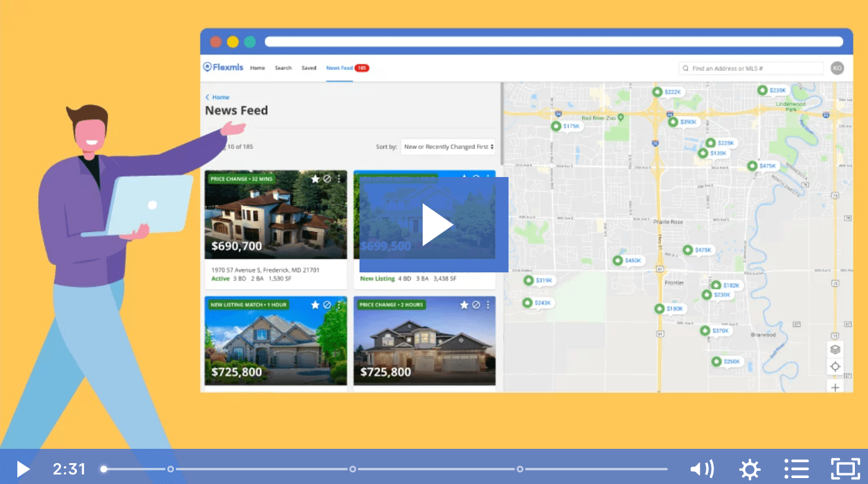Select the News Feed tab

coord(339,68)
